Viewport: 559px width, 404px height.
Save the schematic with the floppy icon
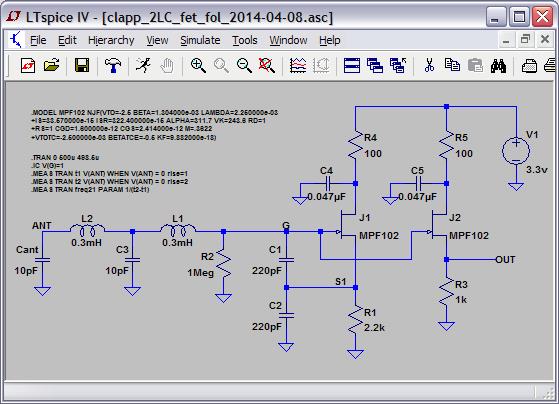click(82, 66)
